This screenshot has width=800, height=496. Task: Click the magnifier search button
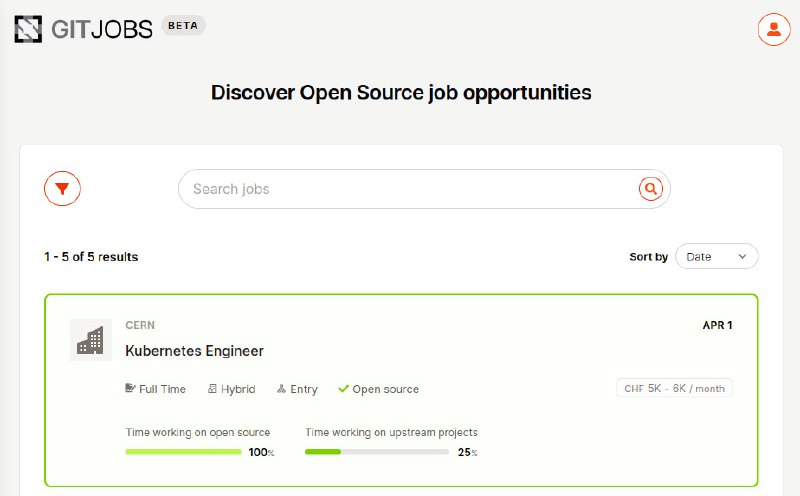[x=651, y=189]
